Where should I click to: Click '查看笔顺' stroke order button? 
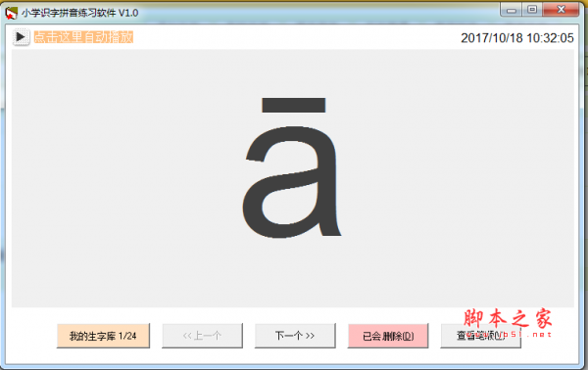pos(481,336)
